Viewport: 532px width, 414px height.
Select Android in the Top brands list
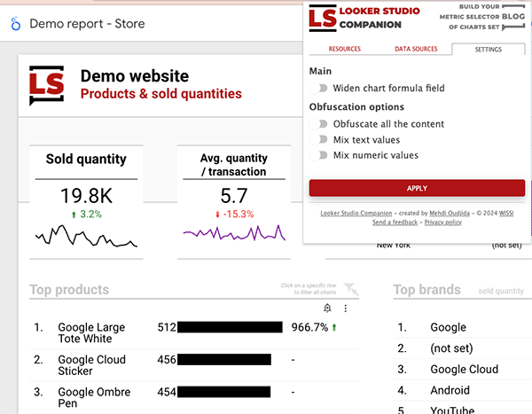[x=450, y=390]
